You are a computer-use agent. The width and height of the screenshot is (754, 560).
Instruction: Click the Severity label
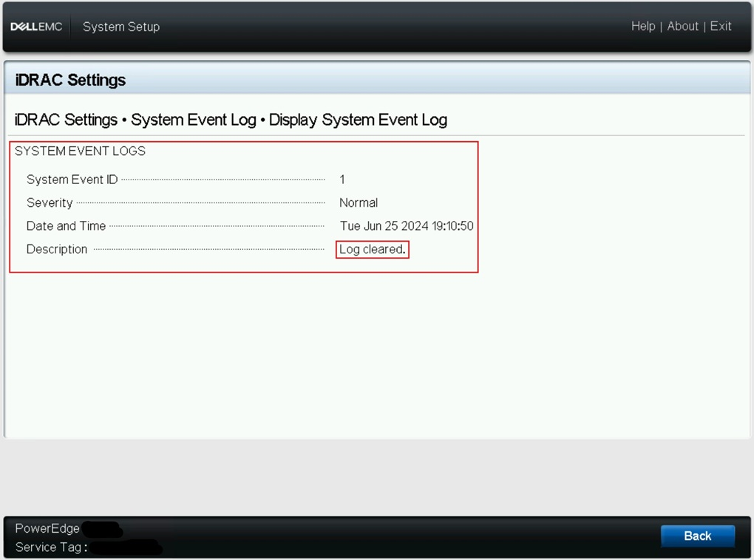pos(49,202)
